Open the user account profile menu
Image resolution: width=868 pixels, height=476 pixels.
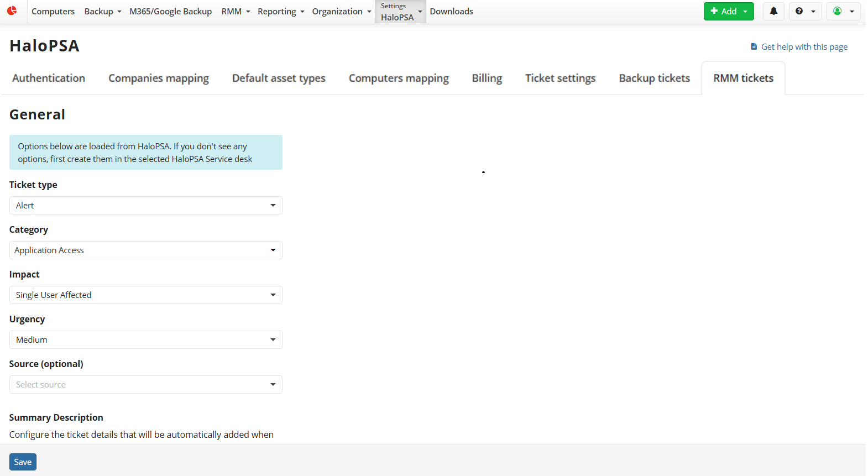(x=843, y=11)
